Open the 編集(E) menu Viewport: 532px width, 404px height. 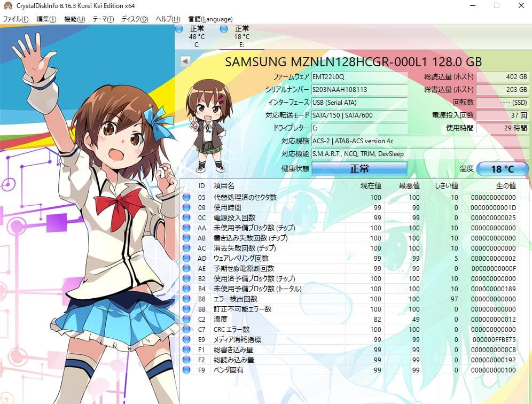click(x=46, y=19)
